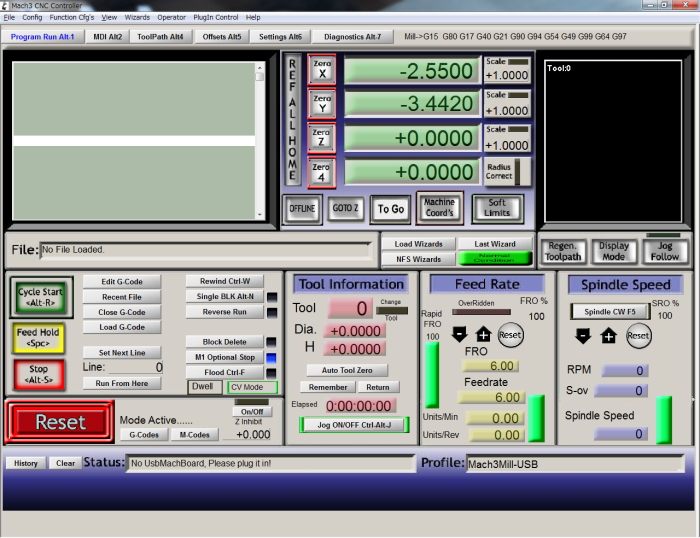Click the spindle speed decrease arrow icon
Viewport: 700px width, 538px height.
[x=583, y=336]
